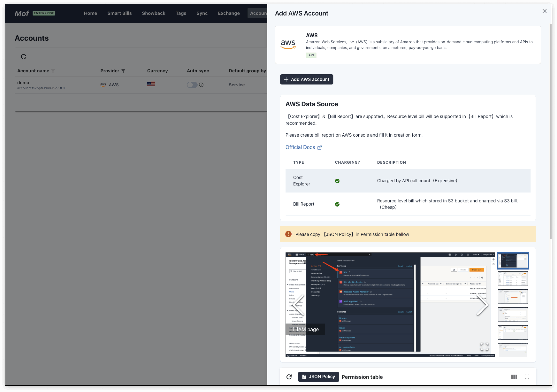This screenshot has height=392, width=557.
Task: Click the API tag under AWS description
Action: point(311,55)
